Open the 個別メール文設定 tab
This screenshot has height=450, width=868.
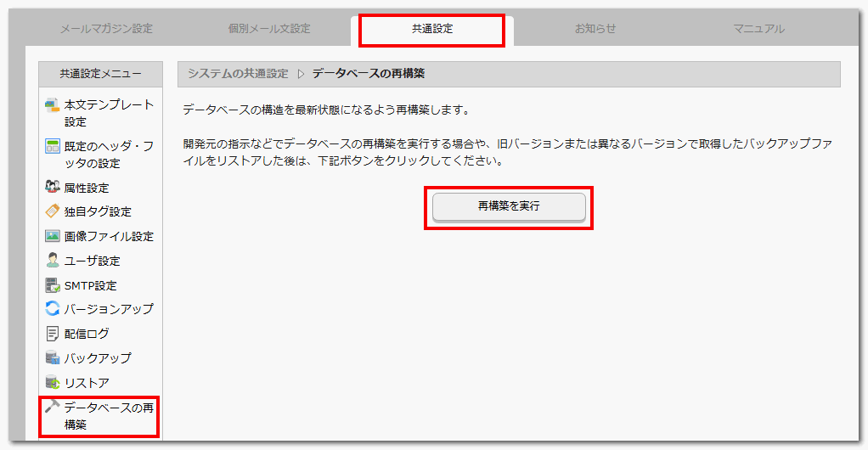coord(269,29)
